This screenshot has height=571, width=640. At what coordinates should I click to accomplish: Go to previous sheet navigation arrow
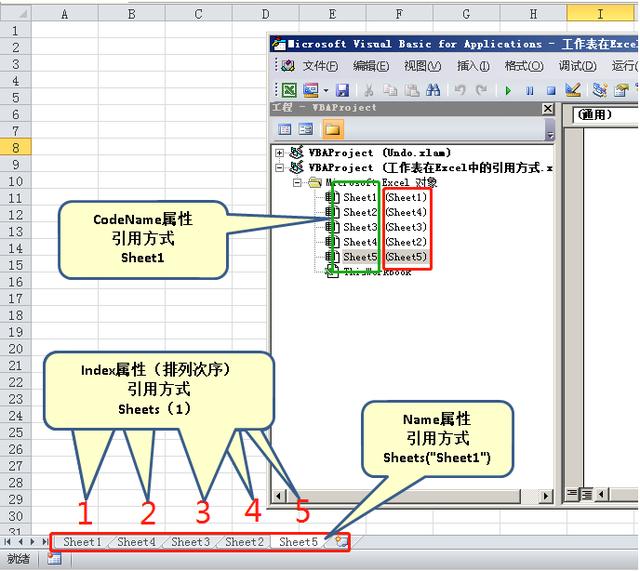click(20, 542)
